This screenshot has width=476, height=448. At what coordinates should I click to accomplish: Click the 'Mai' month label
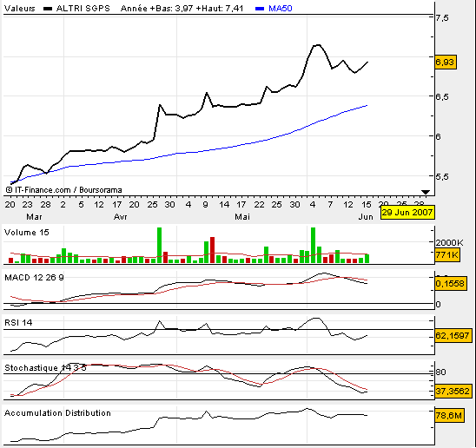(242, 217)
